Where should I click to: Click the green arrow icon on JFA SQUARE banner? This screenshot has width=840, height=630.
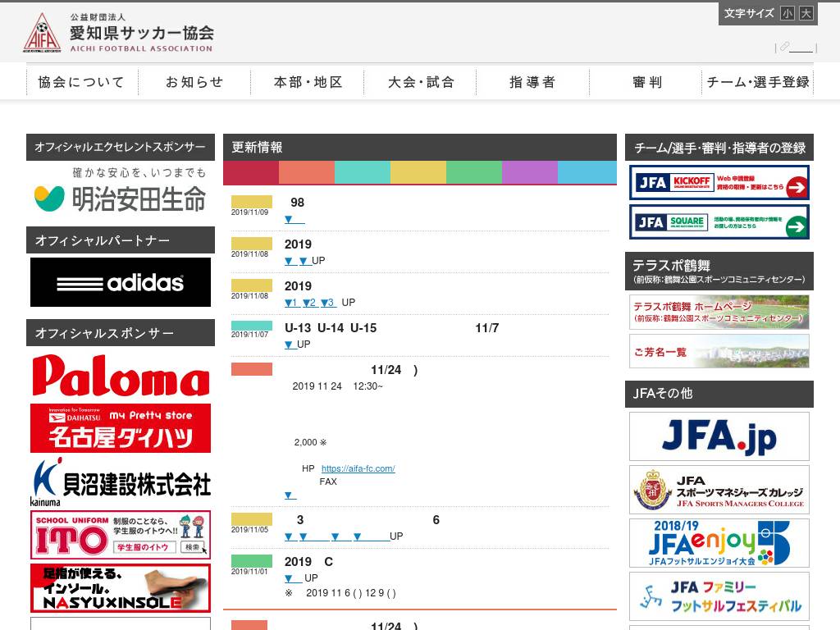tap(796, 226)
